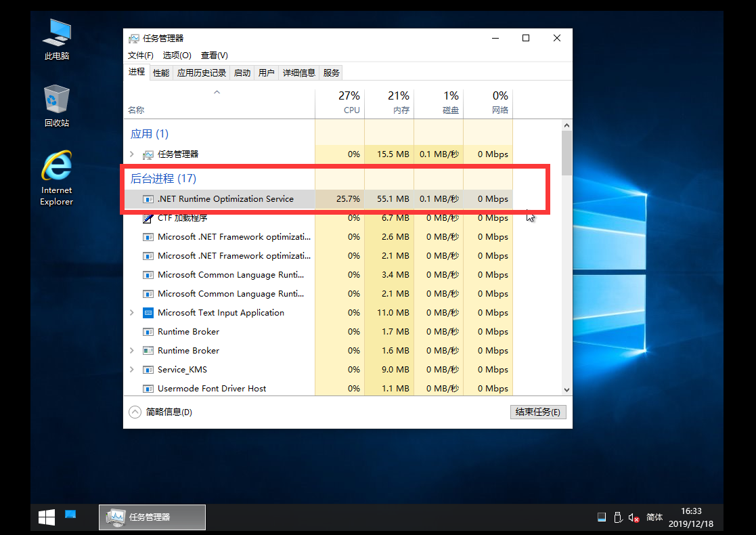Sort by the 磁盘 column header
Screen dimensions: 756x535
click(x=439, y=103)
